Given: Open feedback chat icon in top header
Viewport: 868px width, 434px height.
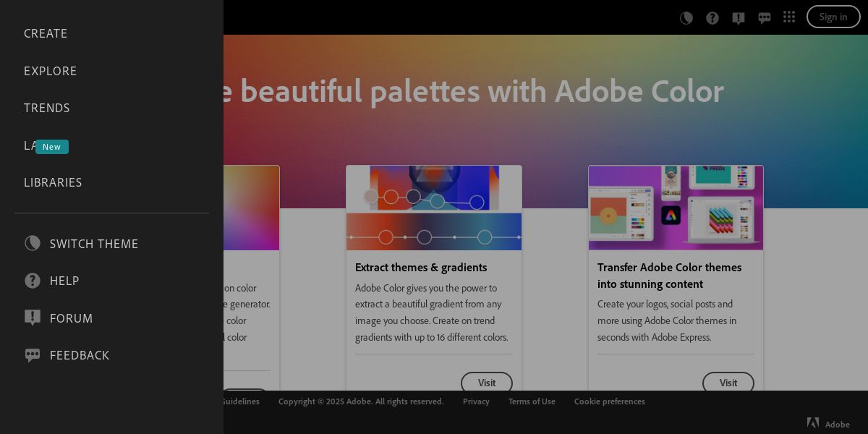Looking at the screenshot, I should click(x=765, y=18).
